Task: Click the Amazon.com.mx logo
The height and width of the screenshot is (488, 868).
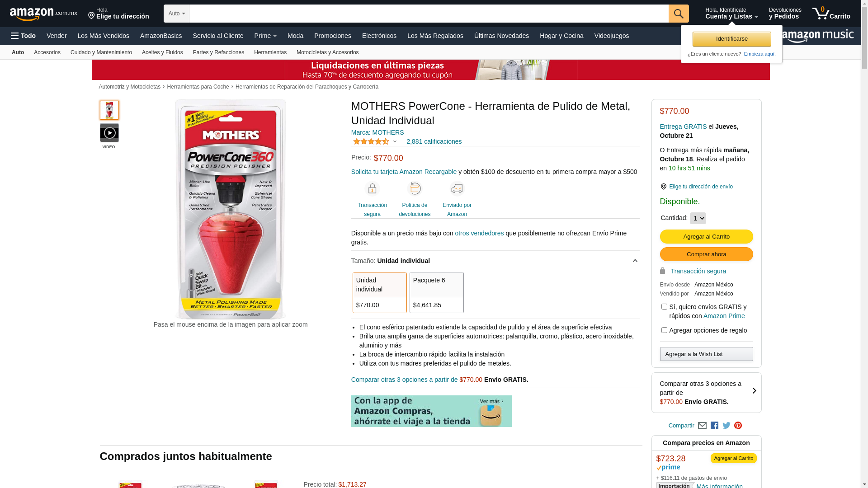Action: coord(43,14)
